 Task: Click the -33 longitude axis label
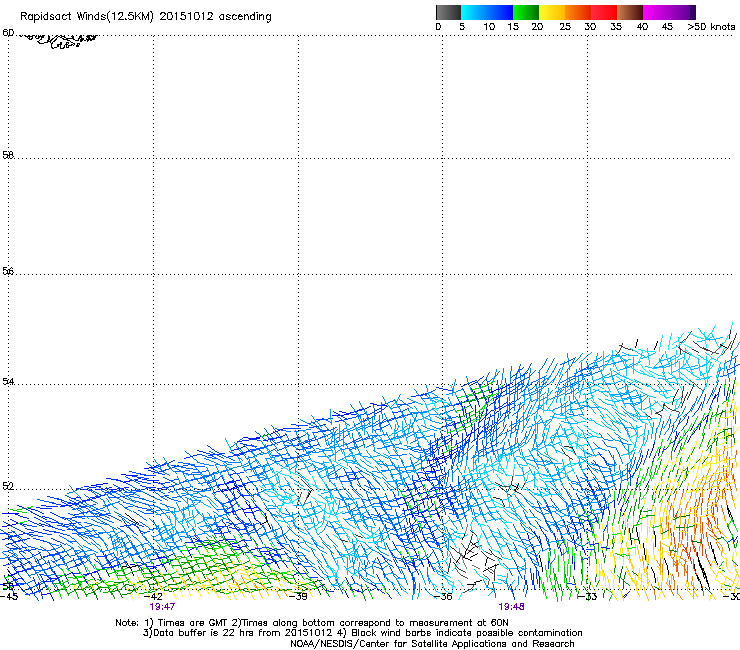pos(588,597)
